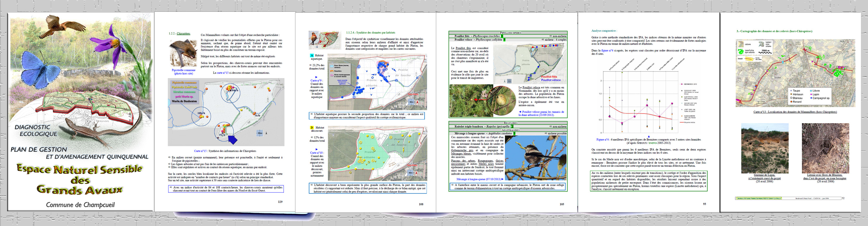The width and height of the screenshot is (868, 226).
Task: Click the cyan 'A' Habitat aquatique marker
Action: coord(312,56)
